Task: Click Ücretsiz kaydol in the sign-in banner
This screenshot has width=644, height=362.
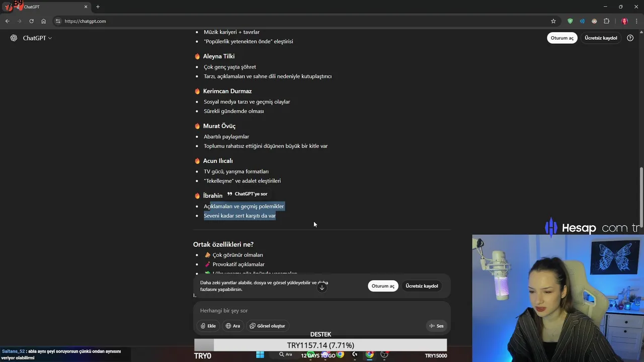Action: click(422, 286)
